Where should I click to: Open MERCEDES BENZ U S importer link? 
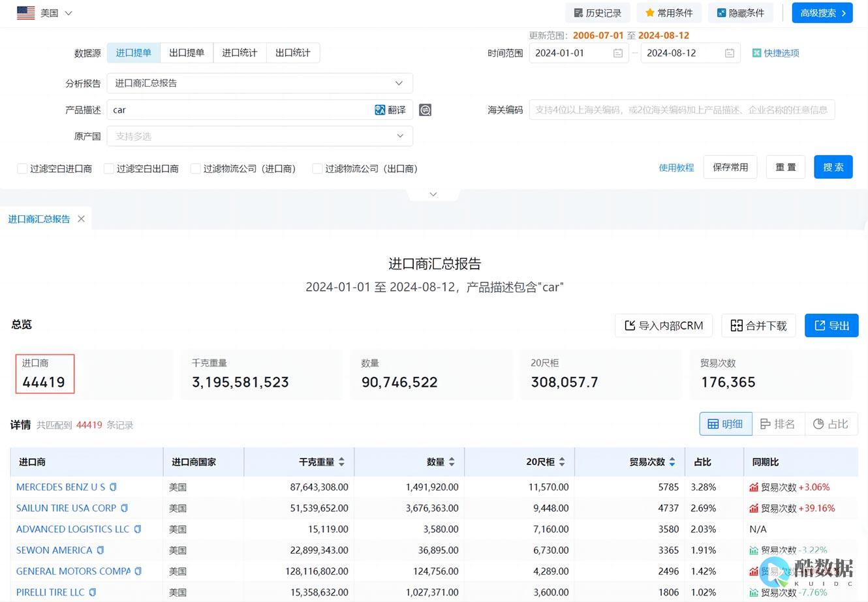[x=61, y=487]
